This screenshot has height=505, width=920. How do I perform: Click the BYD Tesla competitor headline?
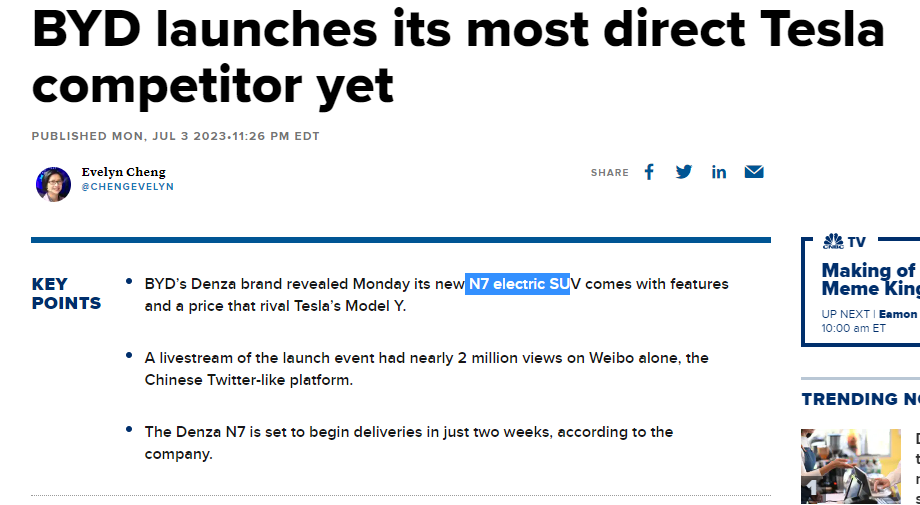458,57
